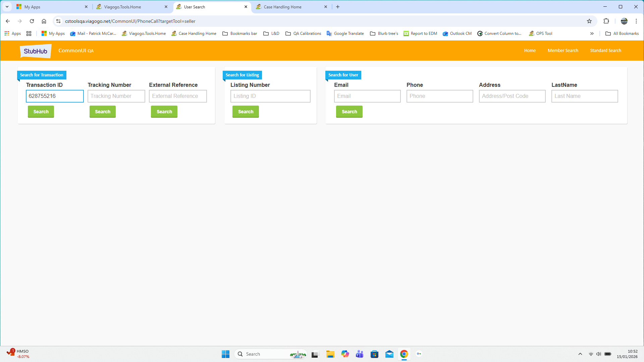Open the OPS Tool bookmark
644x362 pixels.
540,34
